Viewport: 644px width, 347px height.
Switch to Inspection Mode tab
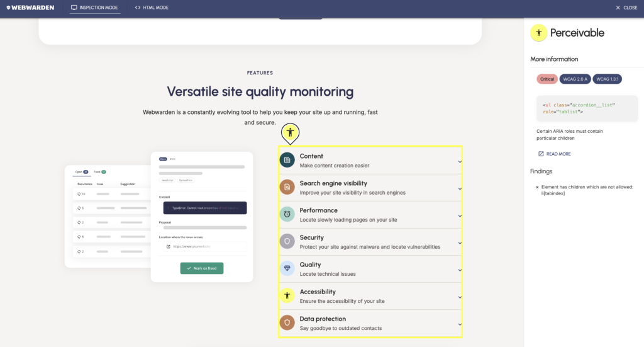click(94, 8)
